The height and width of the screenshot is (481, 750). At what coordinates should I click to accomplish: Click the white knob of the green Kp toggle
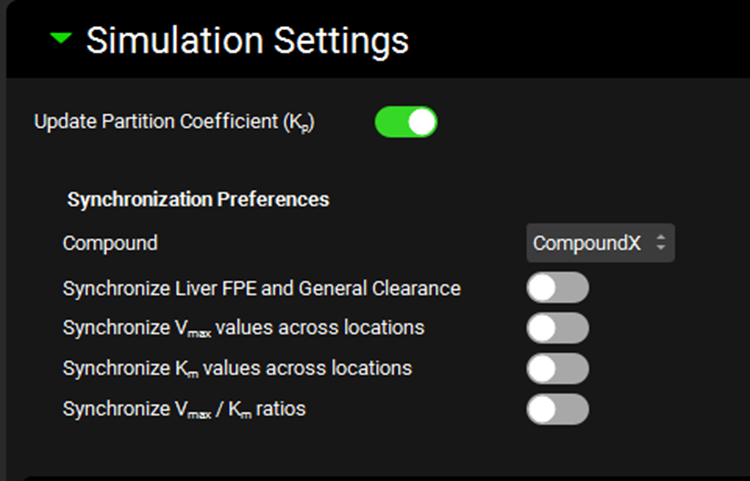click(422, 122)
